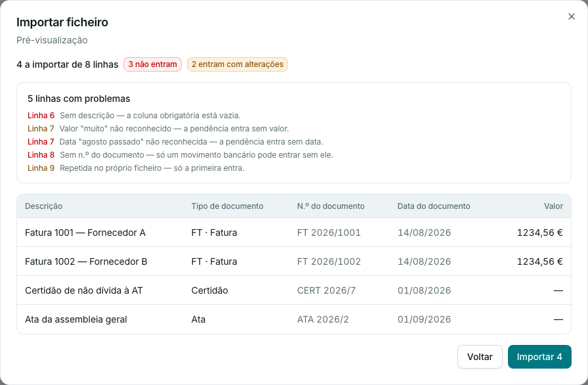The height and width of the screenshot is (385, 588).
Task: Click document number 'FT 2026/1001'
Action: click(x=329, y=233)
